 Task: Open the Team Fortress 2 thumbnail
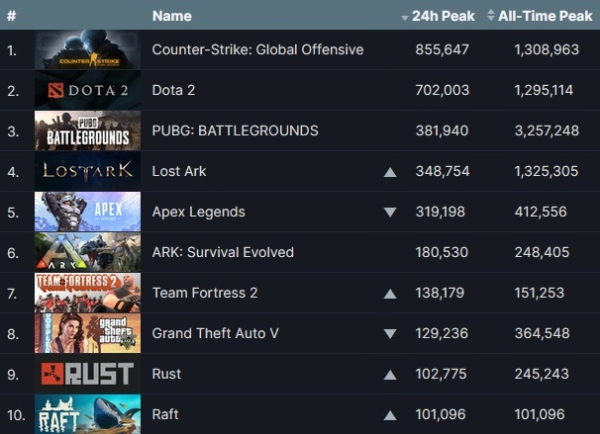[x=87, y=293]
